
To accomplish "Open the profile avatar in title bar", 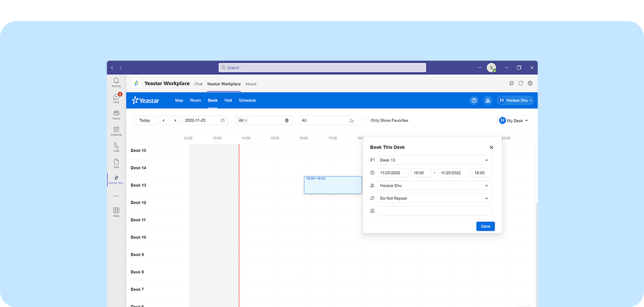I will click(x=491, y=68).
